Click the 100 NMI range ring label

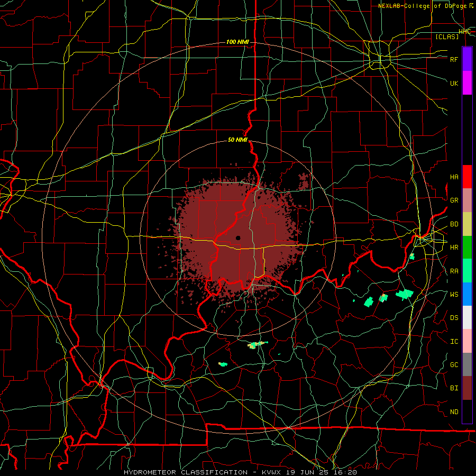(237, 42)
